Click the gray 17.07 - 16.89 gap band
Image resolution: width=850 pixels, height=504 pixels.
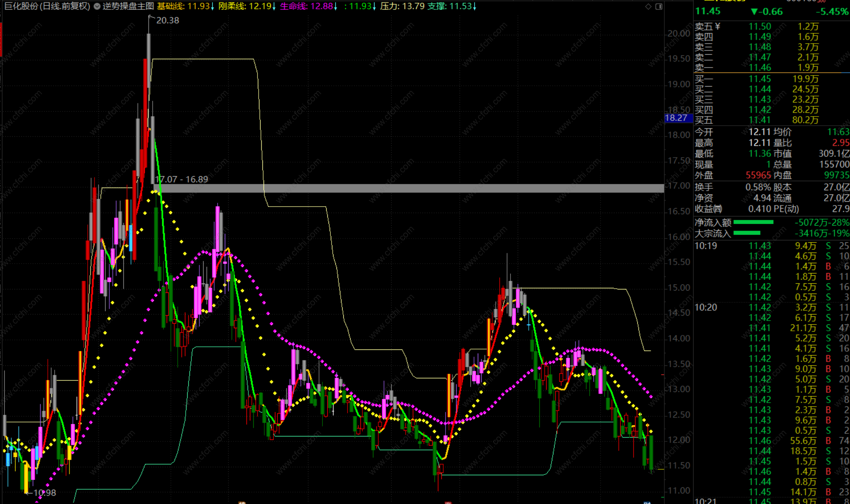click(380, 188)
